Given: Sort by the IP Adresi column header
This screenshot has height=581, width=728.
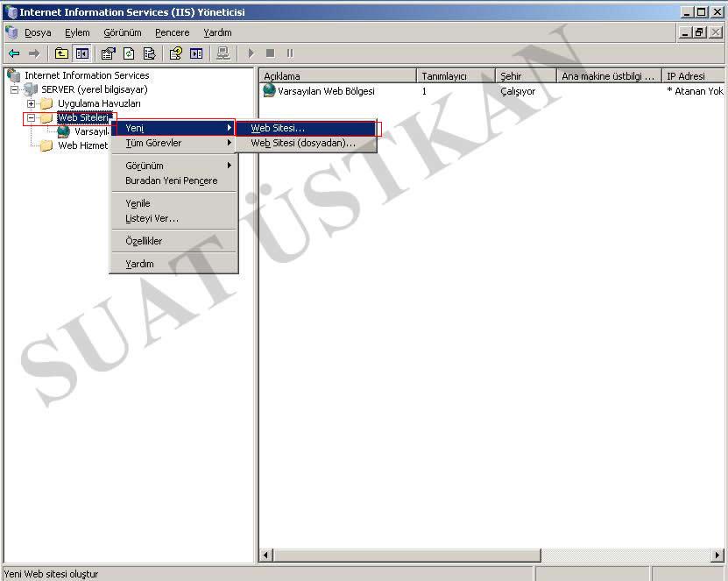Looking at the screenshot, I should point(693,75).
